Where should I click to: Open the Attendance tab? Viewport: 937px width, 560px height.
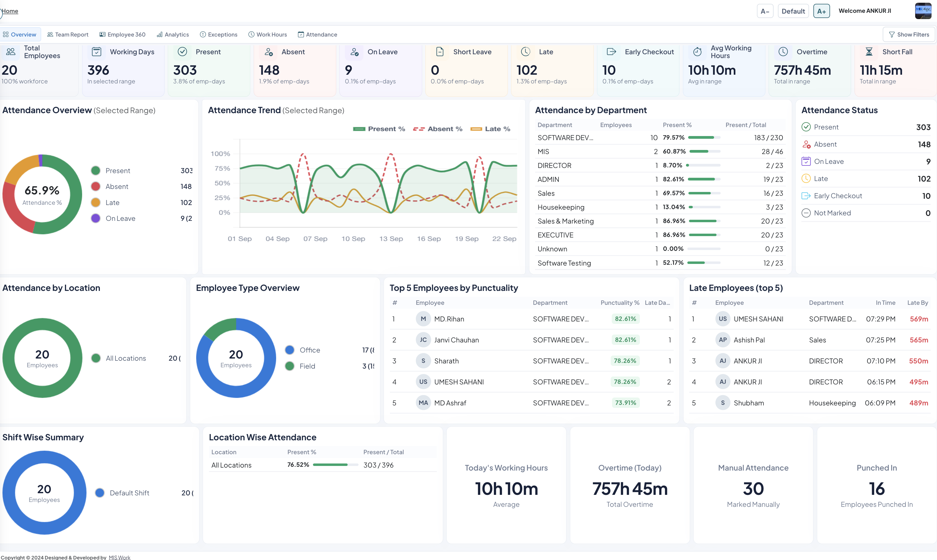pyautogui.click(x=317, y=34)
